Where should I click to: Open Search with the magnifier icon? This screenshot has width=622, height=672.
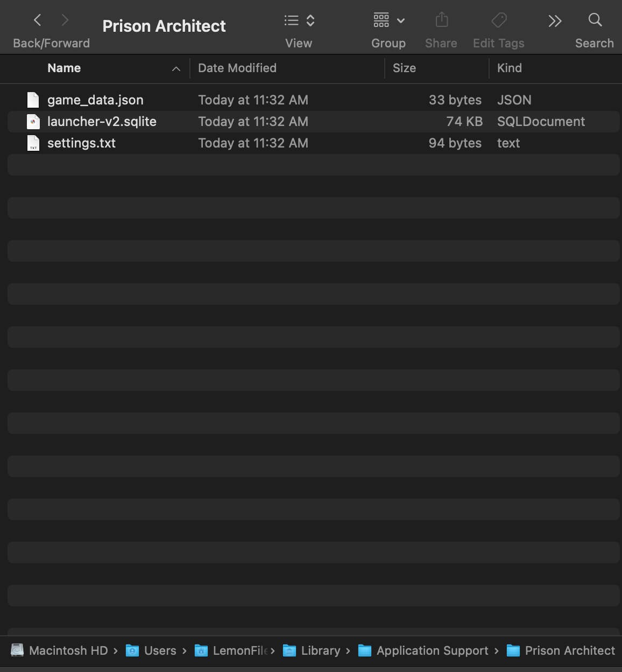coord(595,20)
